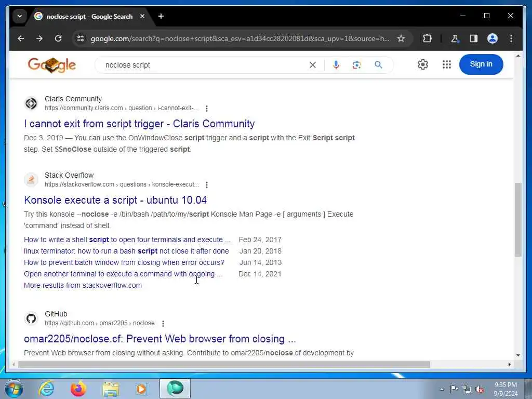Click the muted volume tray icon

pos(480,389)
